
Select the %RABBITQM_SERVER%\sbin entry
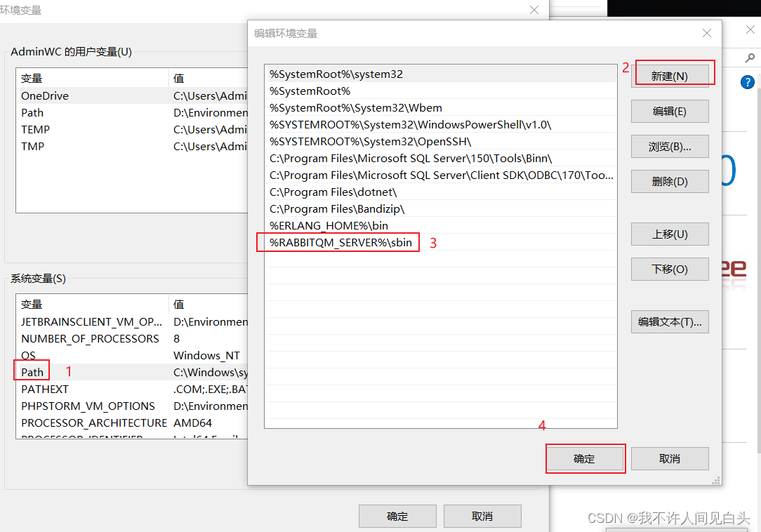(x=441, y=242)
